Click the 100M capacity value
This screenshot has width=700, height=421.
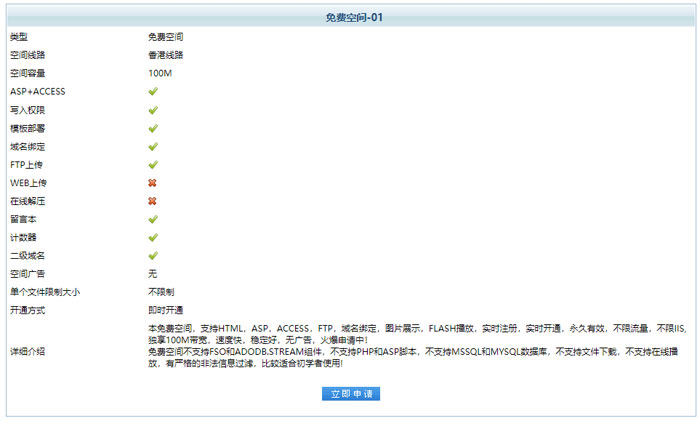(x=160, y=73)
